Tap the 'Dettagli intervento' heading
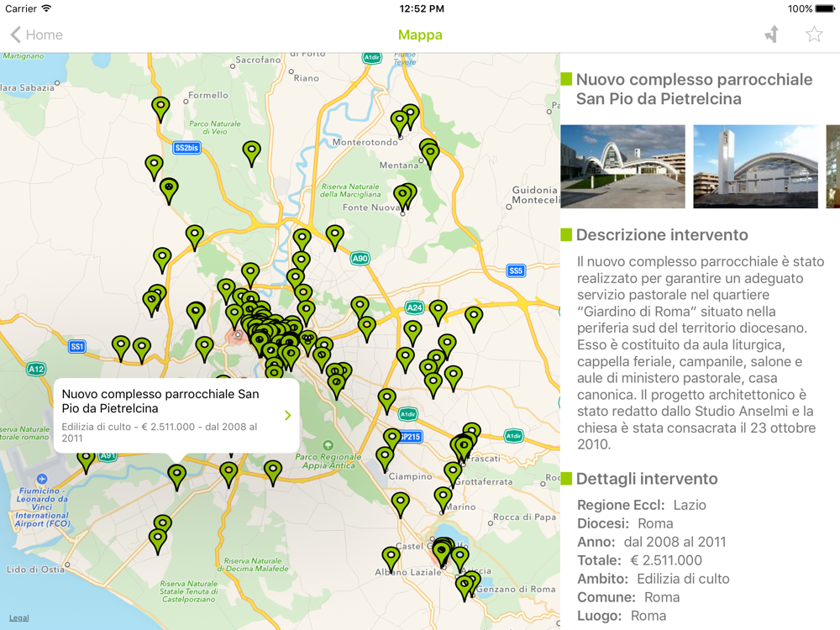The height and width of the screenshot is (630, 840). coord(647,479)
